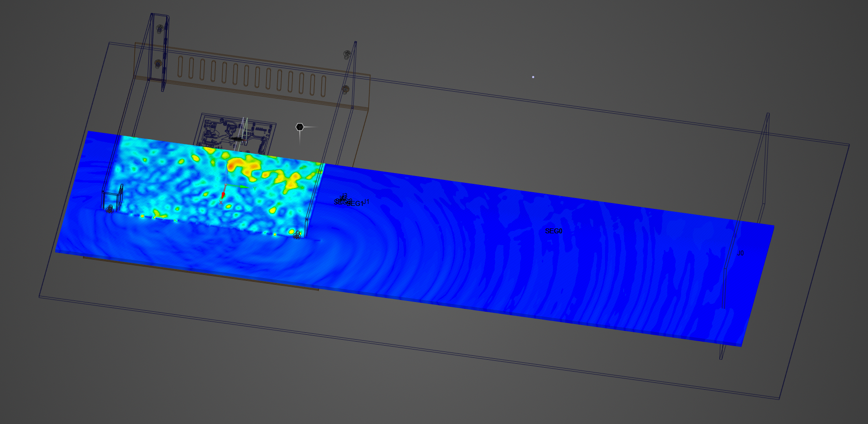Click the top screw on left bracket
The width and height of the screenshot is (868, 424).
(159, 29)
